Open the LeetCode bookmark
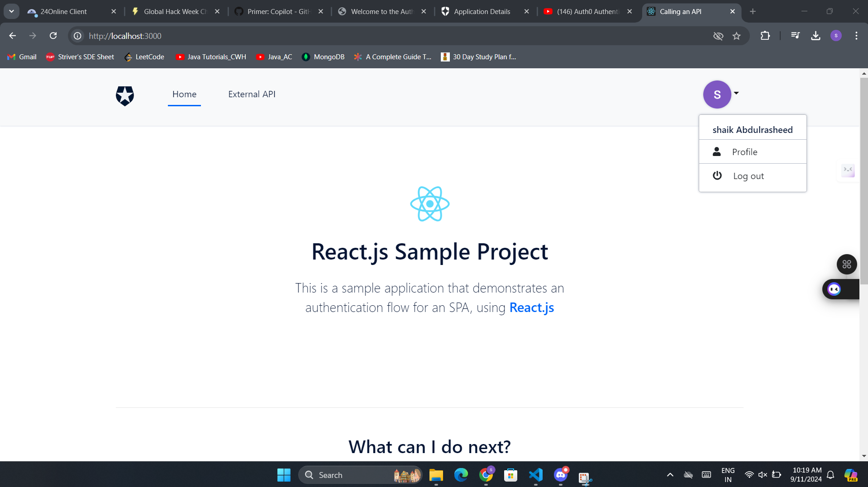Image resolution: width=868 pixels, height=487 pixels. coord(144,57)
